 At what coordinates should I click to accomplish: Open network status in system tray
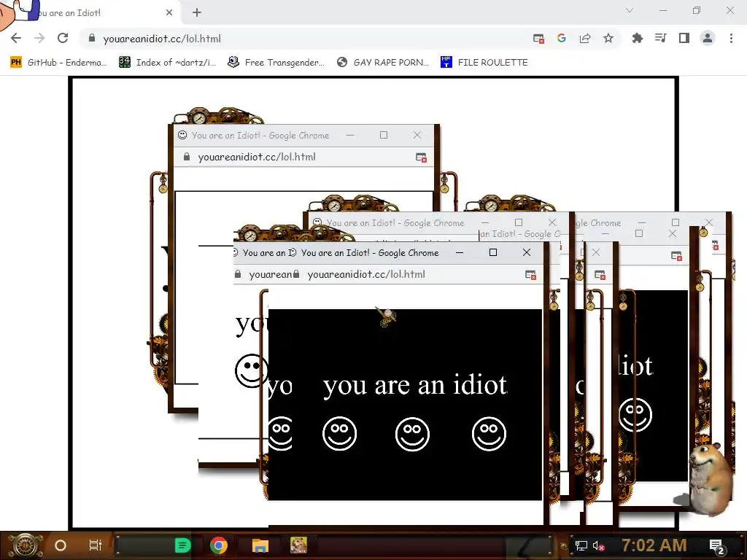coord(581,545)
